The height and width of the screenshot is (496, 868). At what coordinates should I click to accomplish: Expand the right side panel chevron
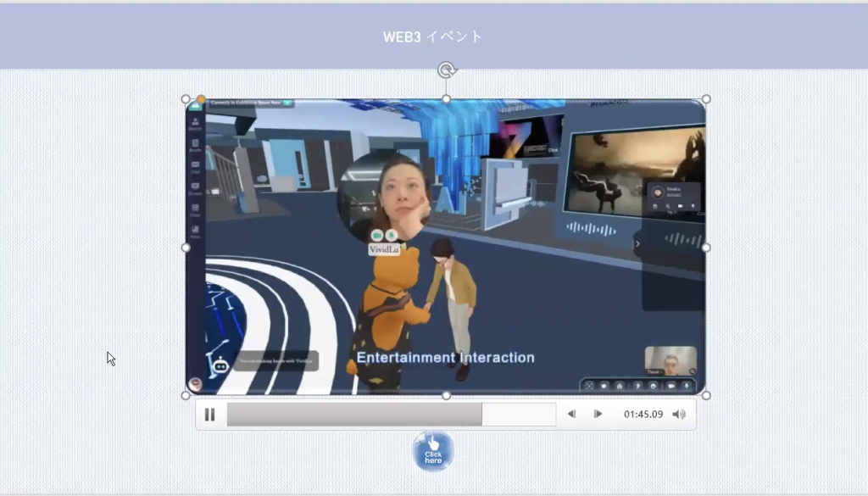[638, 244]
